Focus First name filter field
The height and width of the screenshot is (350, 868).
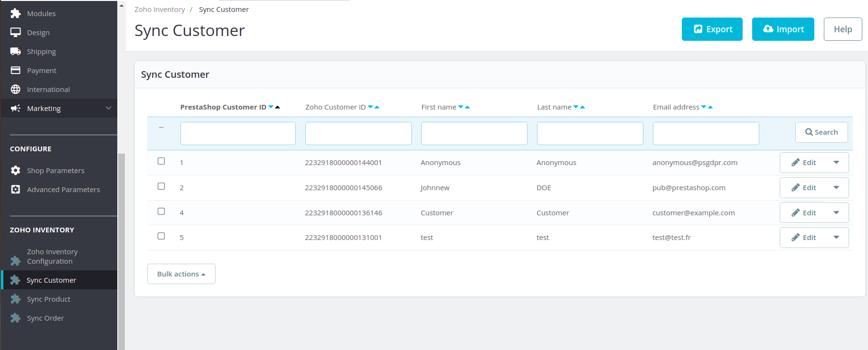(474, 133)
